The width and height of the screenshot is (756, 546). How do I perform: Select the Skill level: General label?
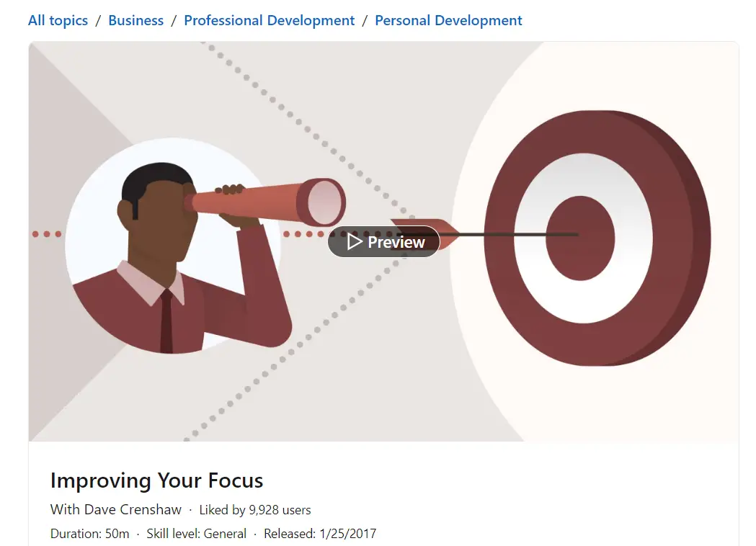(x=195, y=534)
